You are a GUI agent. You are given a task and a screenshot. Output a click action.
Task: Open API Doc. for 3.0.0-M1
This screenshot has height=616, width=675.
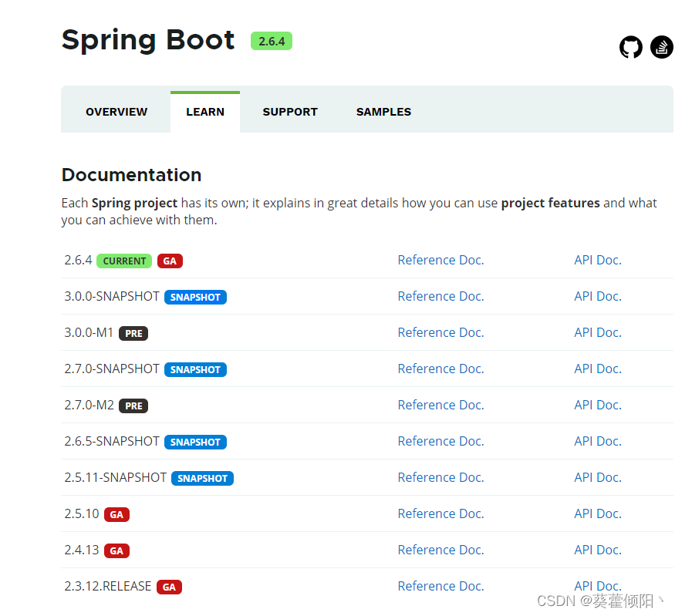click(598, 332)
